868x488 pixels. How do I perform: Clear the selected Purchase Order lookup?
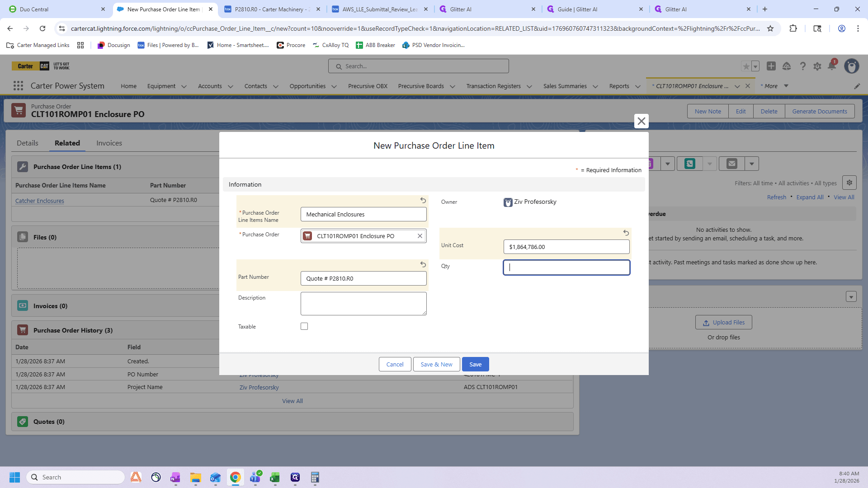[420, 236]
